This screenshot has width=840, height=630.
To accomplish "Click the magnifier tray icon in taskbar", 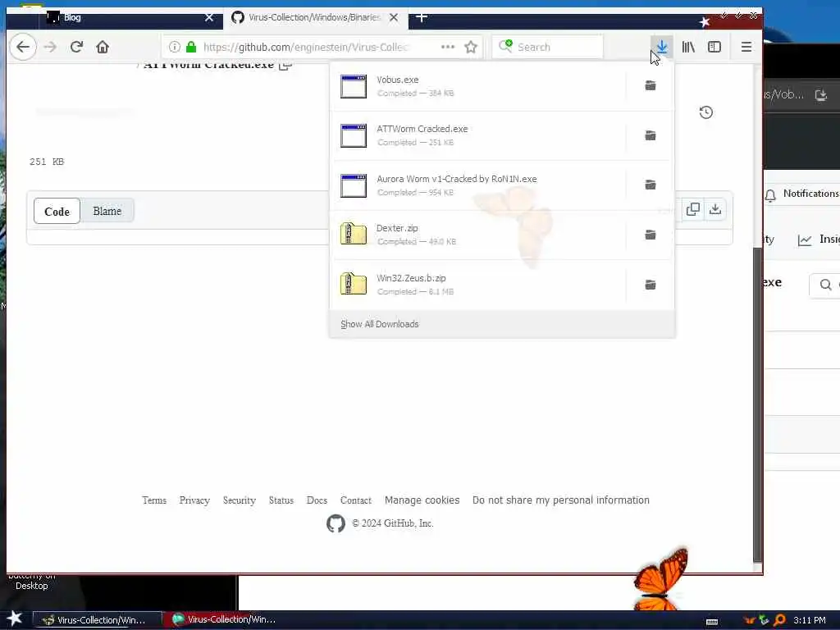I will point(780,620).
